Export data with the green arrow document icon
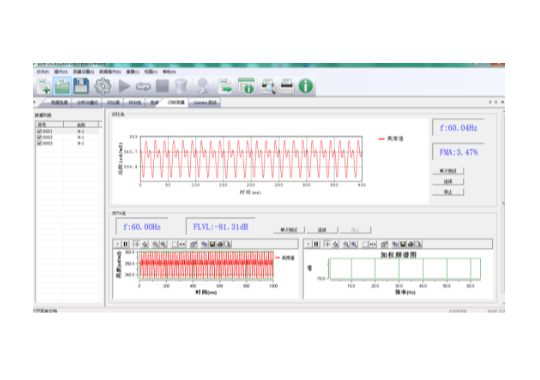The width and height of the screenshot is (540, 380). (x=226, y=86)
